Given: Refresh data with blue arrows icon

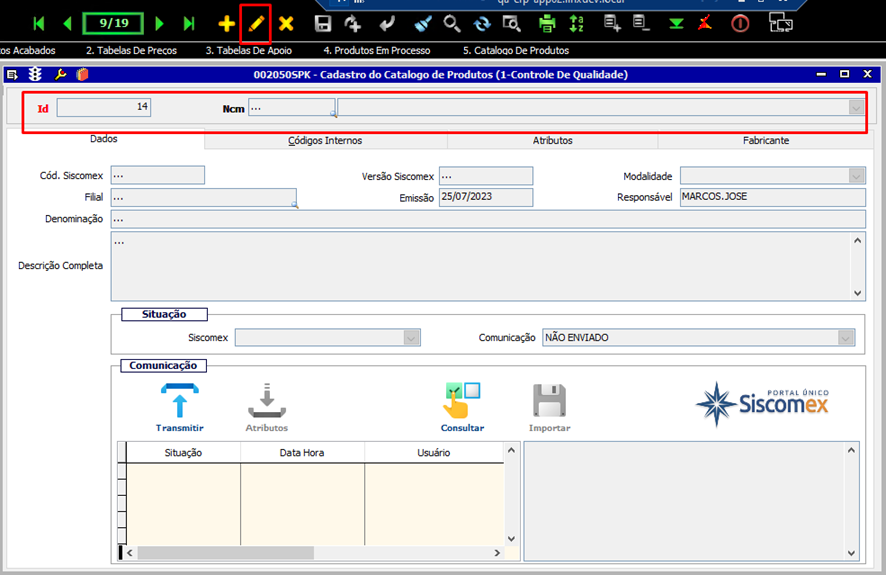Looking at the screenshot, I should pyautogui.click(x=482, y=24).
